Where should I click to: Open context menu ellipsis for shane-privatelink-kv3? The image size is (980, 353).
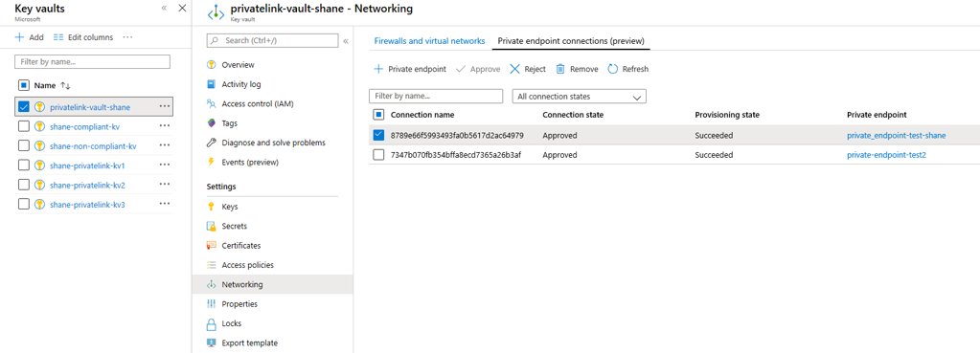165,204
